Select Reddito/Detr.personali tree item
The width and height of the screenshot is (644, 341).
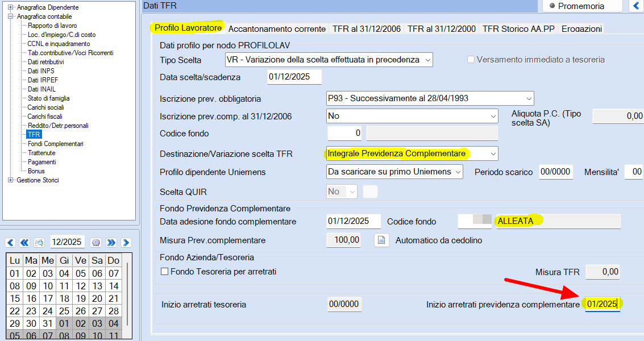[x=58, y=125]
